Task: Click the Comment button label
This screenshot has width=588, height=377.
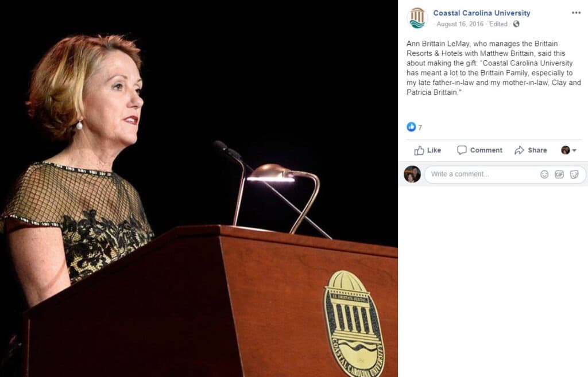Action: pyautogui.click(x=486, y=150)
